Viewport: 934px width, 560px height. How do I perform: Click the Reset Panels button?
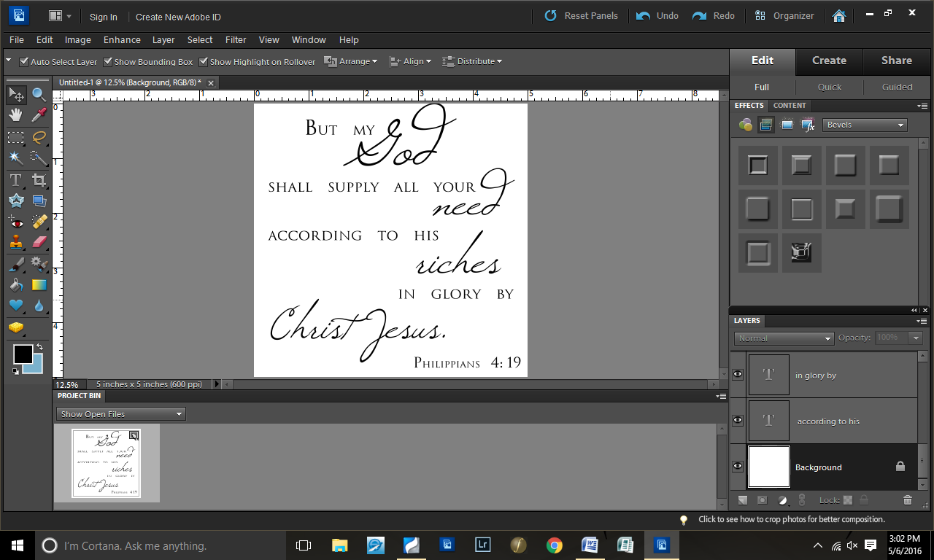click(582, 16)
